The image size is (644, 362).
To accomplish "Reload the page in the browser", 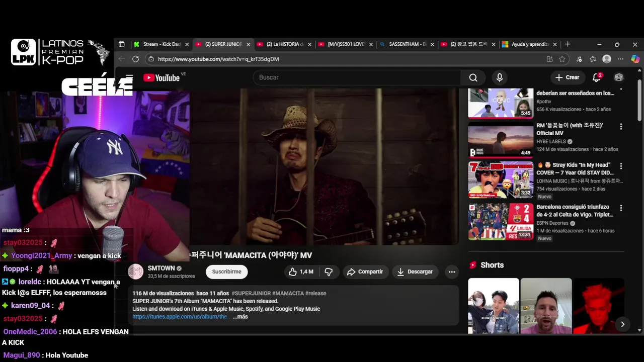I will click(x=135, y=59).
